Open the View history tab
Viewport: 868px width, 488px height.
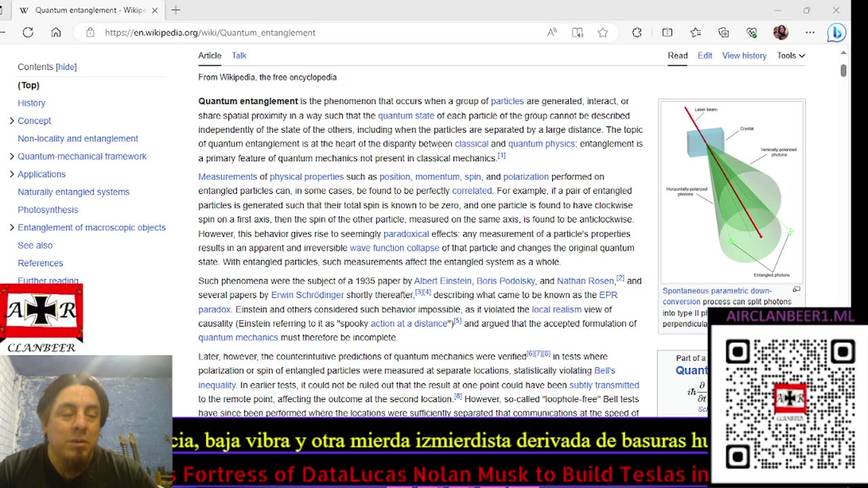[745, 56]
